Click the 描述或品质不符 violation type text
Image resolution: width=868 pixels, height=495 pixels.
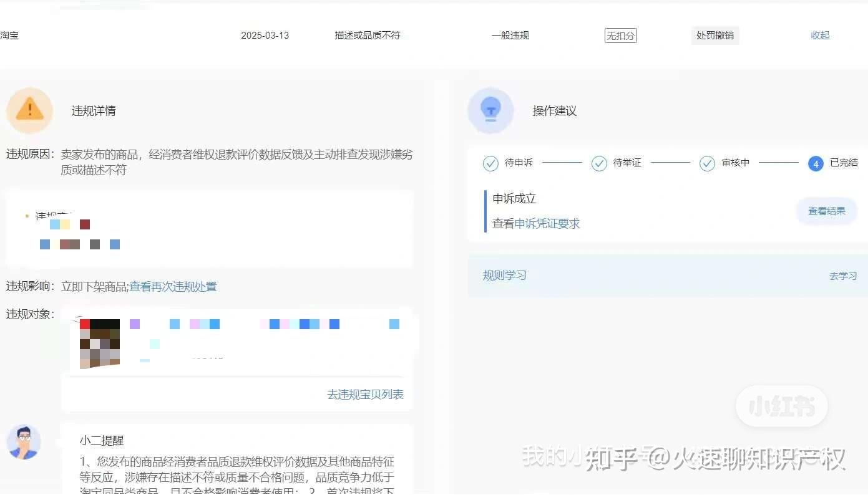pos(368,36)
